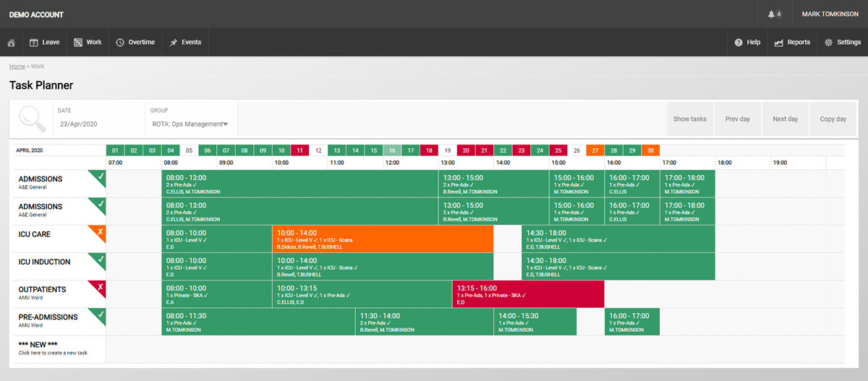Click the orange X flag on ICU CARE
868x381 pixels.
pos(99,232)
